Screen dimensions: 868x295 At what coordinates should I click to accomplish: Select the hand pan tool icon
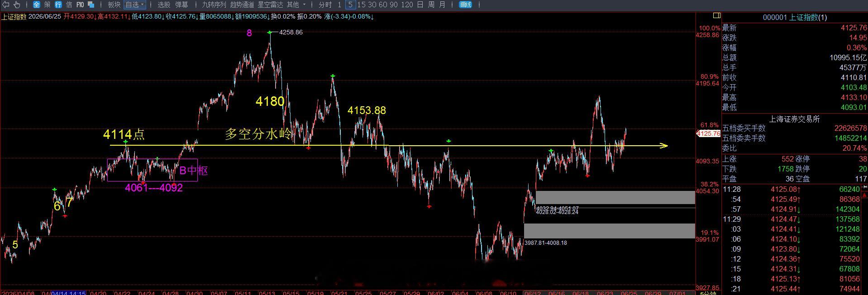(17, 5)
